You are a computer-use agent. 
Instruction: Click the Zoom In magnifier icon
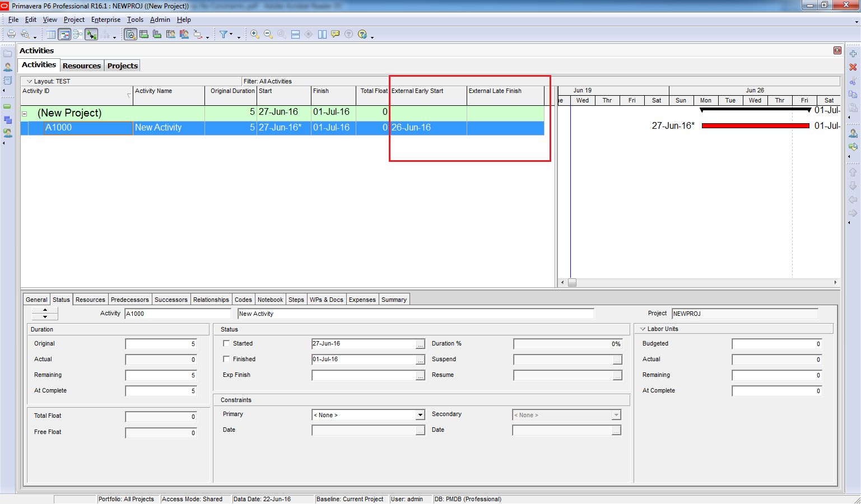(255, 34)
